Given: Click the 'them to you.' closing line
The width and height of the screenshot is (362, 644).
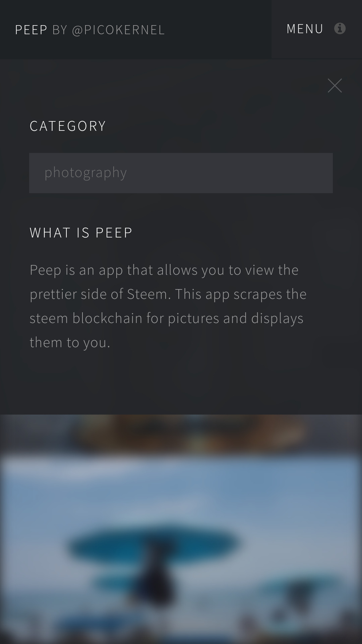Looking at the screenshot, I should coord(70,342).
